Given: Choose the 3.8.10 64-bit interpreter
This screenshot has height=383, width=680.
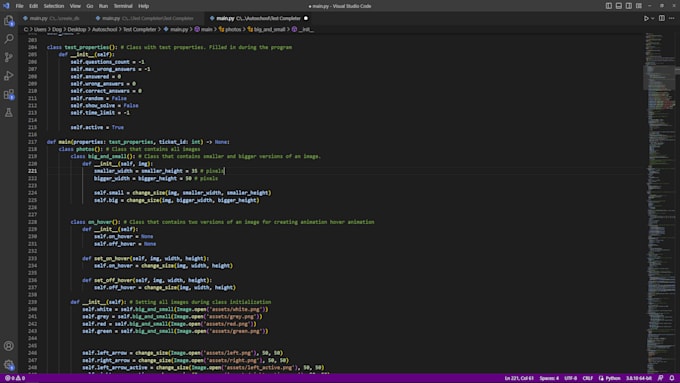Looking at the screenshot, I should pos(639,378).
